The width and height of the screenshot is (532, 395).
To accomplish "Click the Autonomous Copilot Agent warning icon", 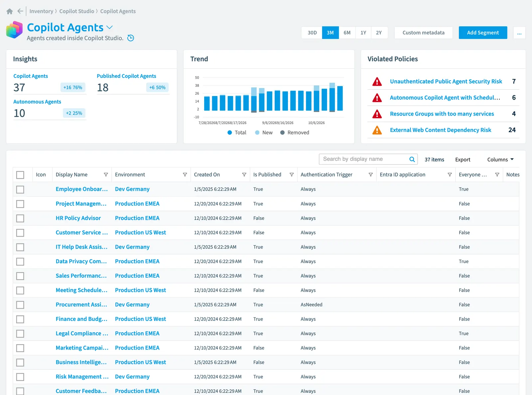I will pyautogui.click(x=377, y=98).
